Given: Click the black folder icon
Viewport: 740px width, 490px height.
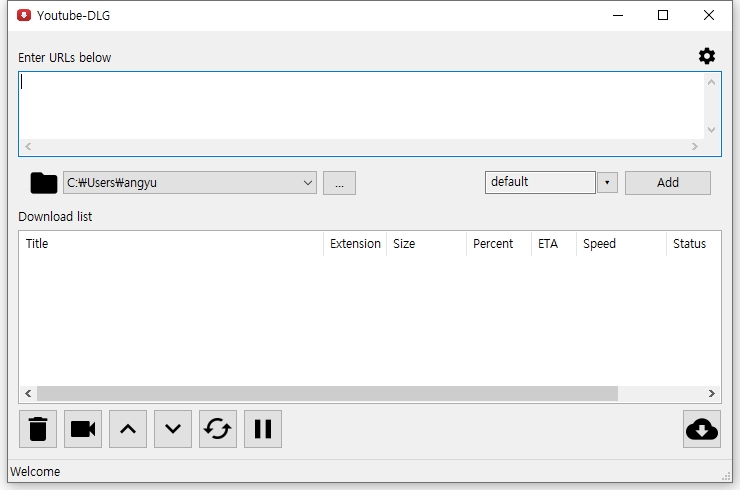Looking at the screenshot, I should pos(43,183).
